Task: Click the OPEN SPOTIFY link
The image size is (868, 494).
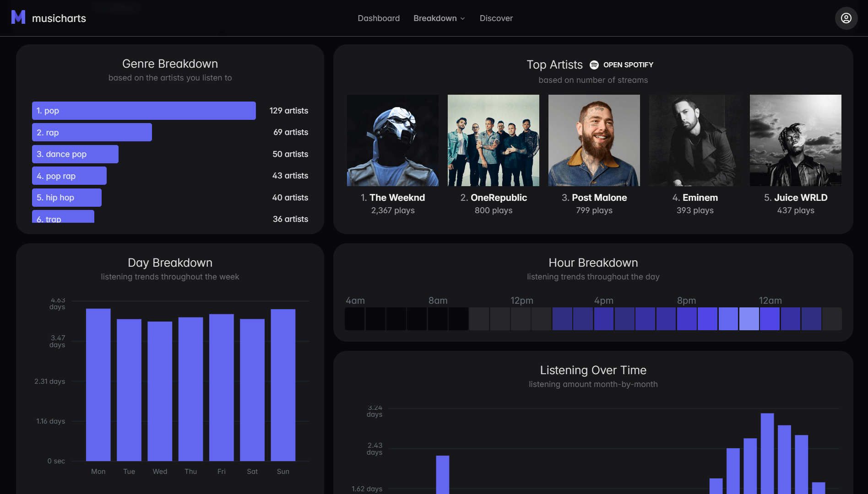Action: coord(628,65)
